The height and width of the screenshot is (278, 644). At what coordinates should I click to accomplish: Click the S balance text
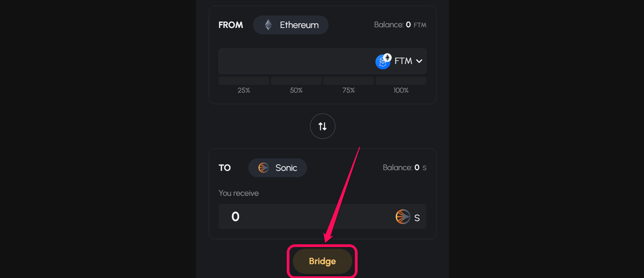404,168
